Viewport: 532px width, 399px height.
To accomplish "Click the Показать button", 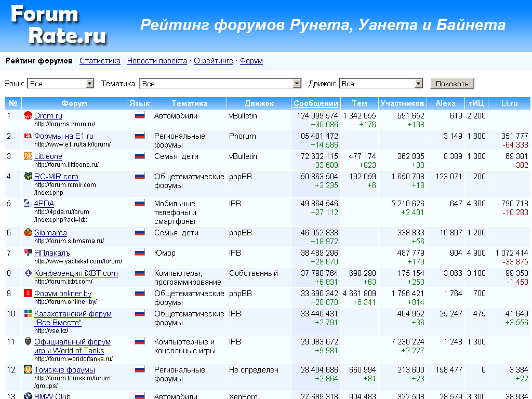I will coord(452,84).
